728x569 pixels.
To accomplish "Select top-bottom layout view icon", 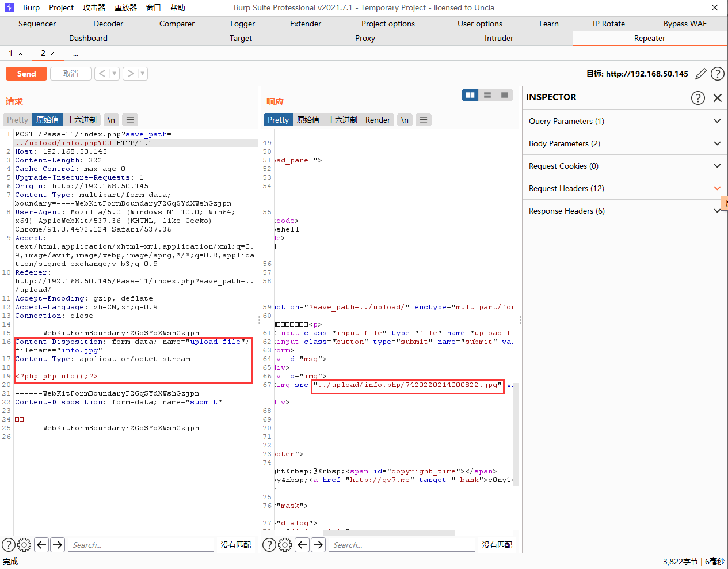I will (487, 95).
